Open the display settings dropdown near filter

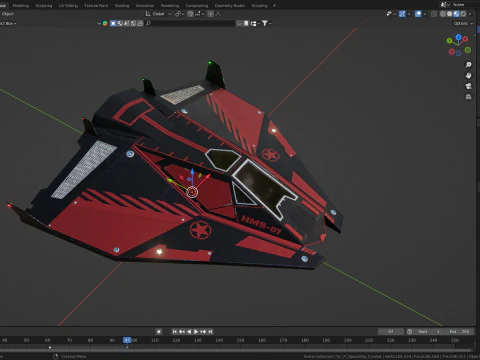pyautogui.click(x=255, y=23)
